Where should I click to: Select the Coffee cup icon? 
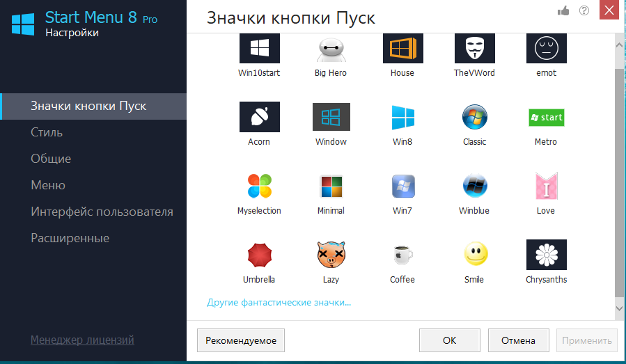403,255
